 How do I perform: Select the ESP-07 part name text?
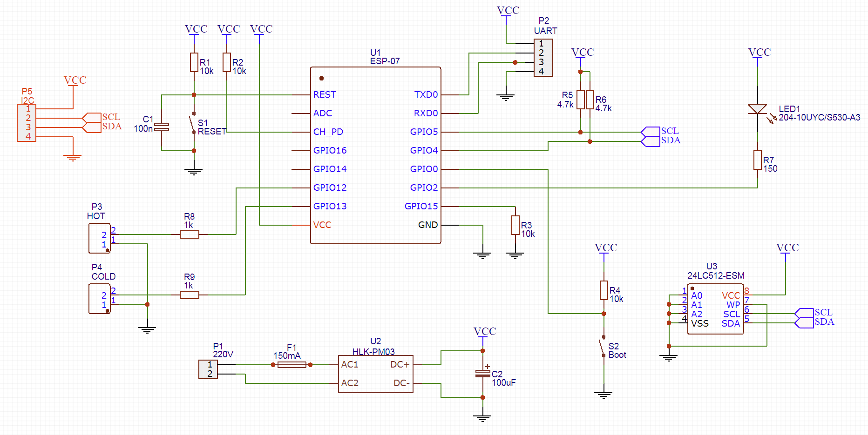[x=385, y=61]
